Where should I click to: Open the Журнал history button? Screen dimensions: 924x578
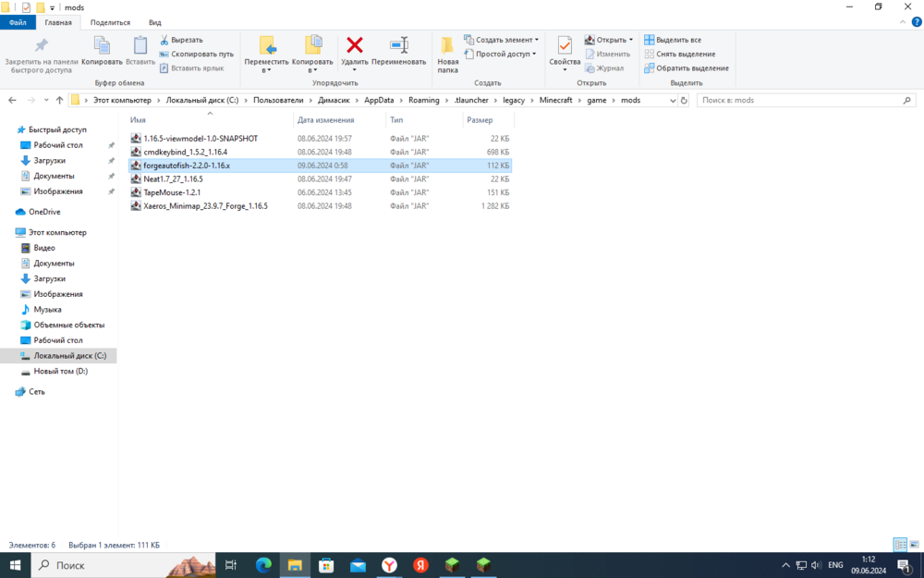[x=604, y=68]
